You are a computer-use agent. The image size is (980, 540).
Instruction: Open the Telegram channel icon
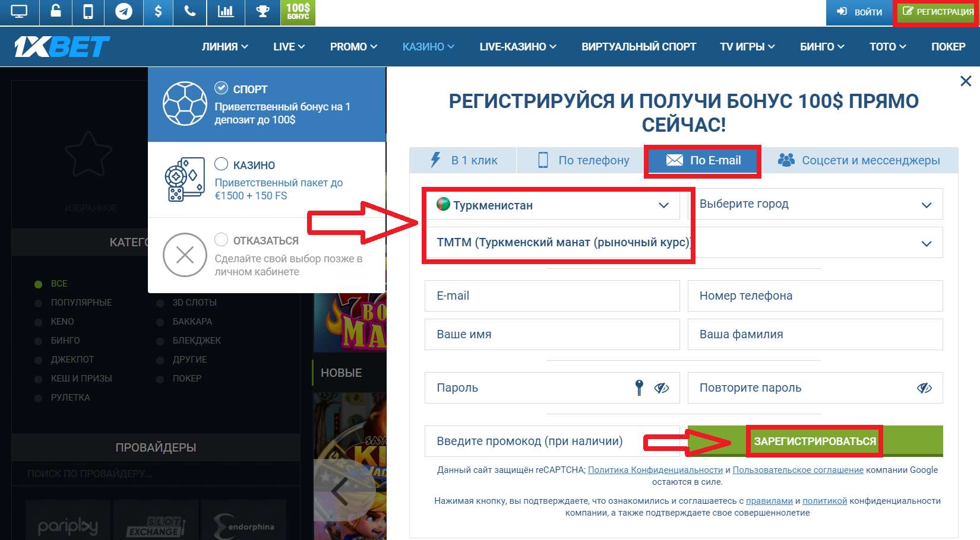point(124,12)
